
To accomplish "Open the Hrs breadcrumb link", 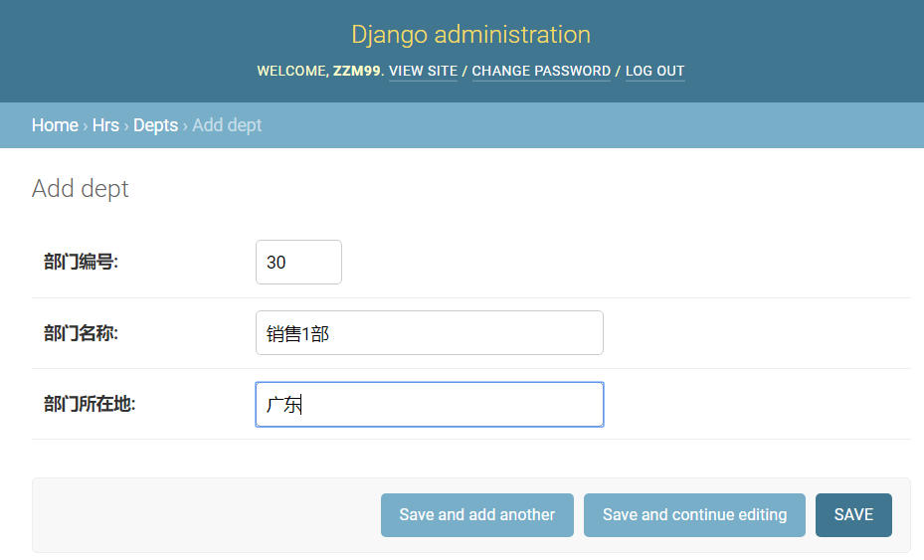I will tap(105, 125).
